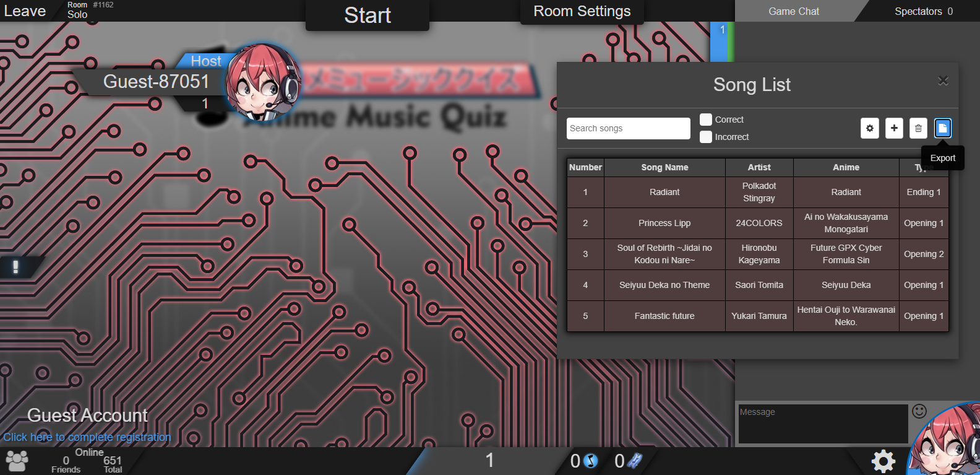Image resolution: width=980 pixels, height=475 pixels.
Task: Open Room Settings
Action: [582, 11]
